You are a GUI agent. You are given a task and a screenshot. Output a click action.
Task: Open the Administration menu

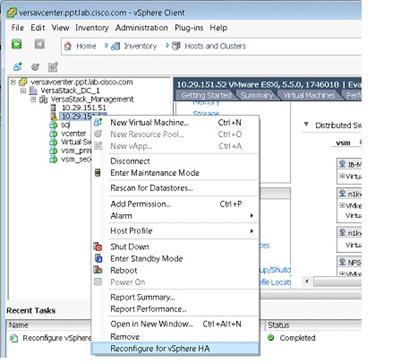click(141, 28)
